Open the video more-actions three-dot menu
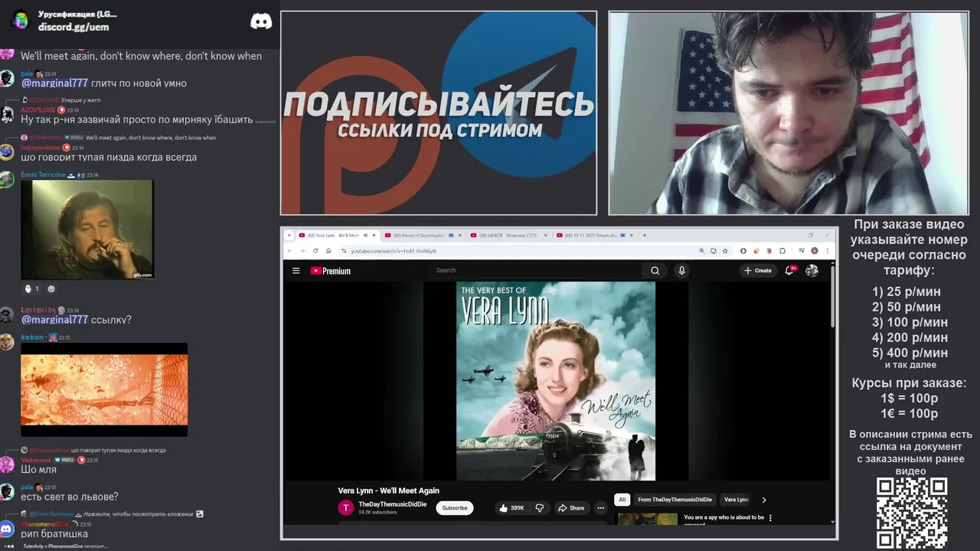This screenshot has width=980, height=551. pos(601,507)
